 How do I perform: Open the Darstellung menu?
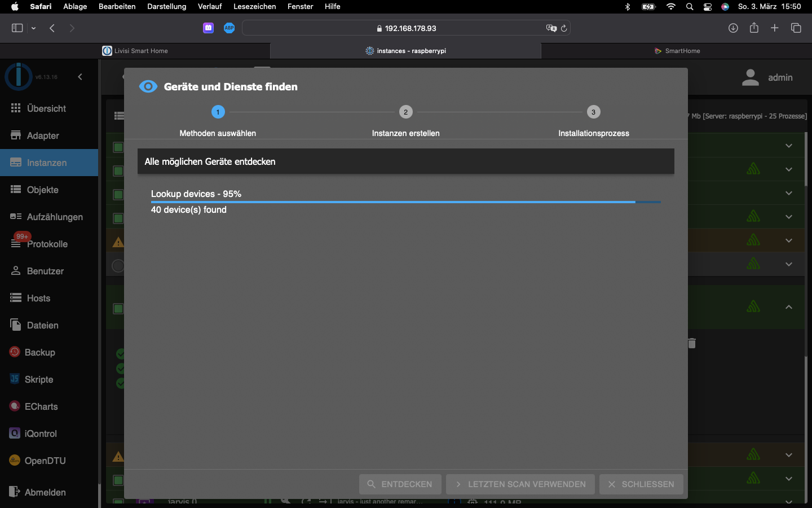click(166, 6)
